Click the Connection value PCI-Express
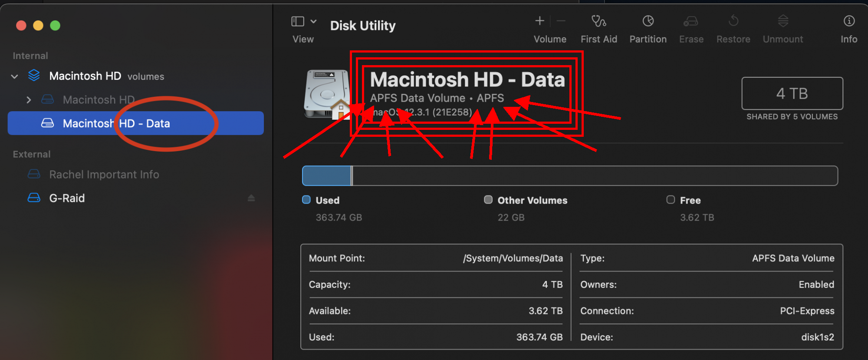This screenshot has height=360, width=868. tap(807, 311)
